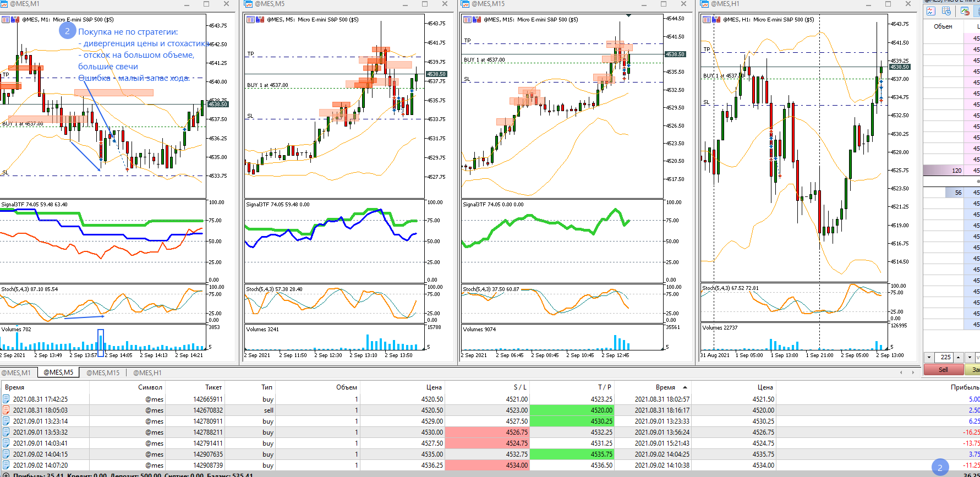Click the buy deal icon for ticket 142908739
The image size is (980, 477).
pos(6,465)
